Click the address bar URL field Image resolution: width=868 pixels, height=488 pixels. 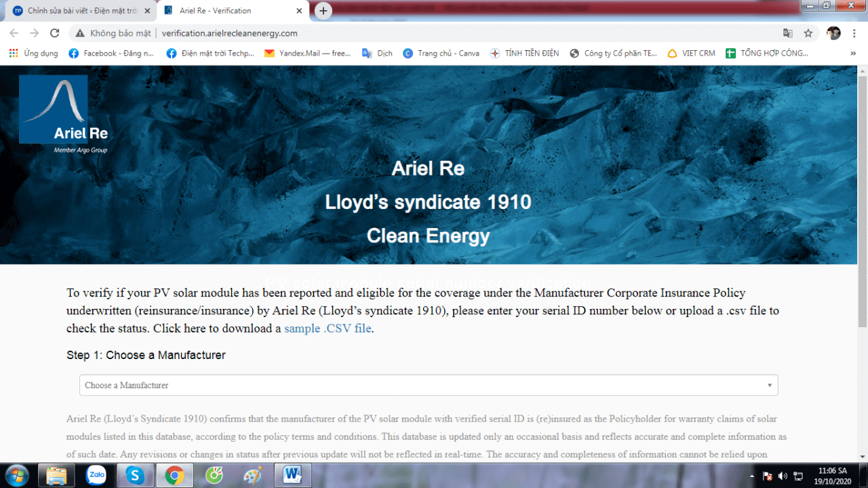point(434,33)
